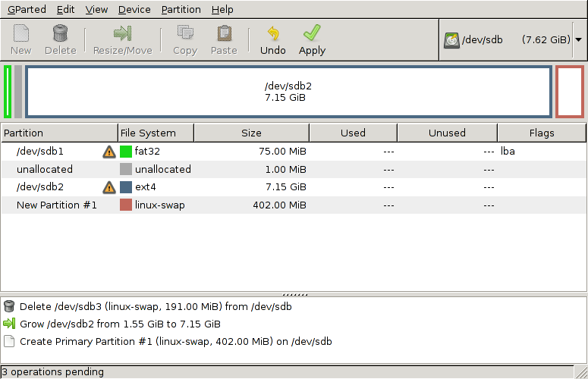The height and width of the screenshot is (379, 588).
Task: Select green fat32 block in disk map
Action: (x=8, y=92)
